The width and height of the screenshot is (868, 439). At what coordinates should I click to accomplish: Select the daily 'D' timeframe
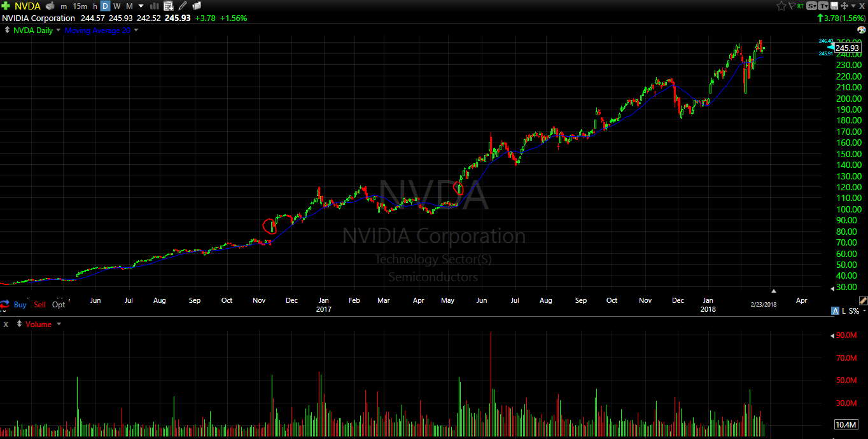pyautogui.click(x=106, y=6)
